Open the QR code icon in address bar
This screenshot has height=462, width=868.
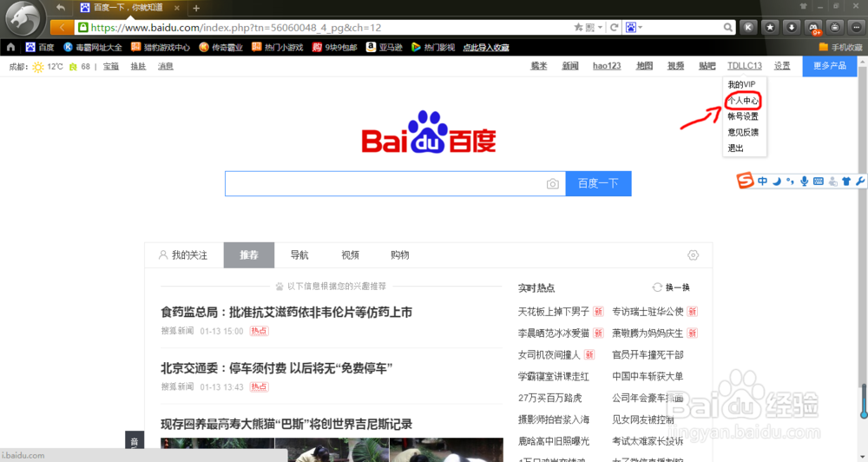(x=590, y=27)
